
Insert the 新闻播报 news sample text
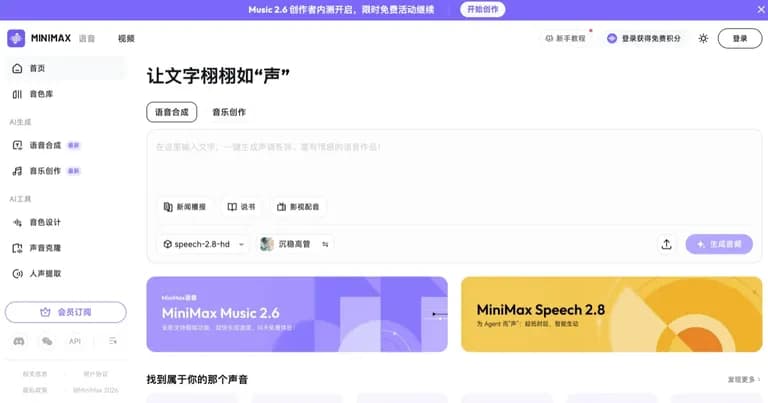[x=185, y=207]
